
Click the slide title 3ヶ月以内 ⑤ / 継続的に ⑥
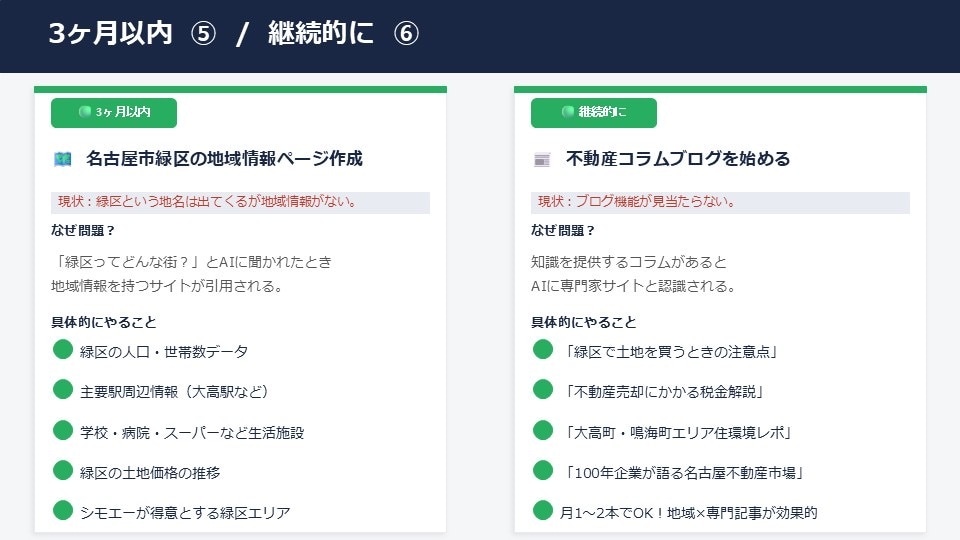tap(234, 34)
